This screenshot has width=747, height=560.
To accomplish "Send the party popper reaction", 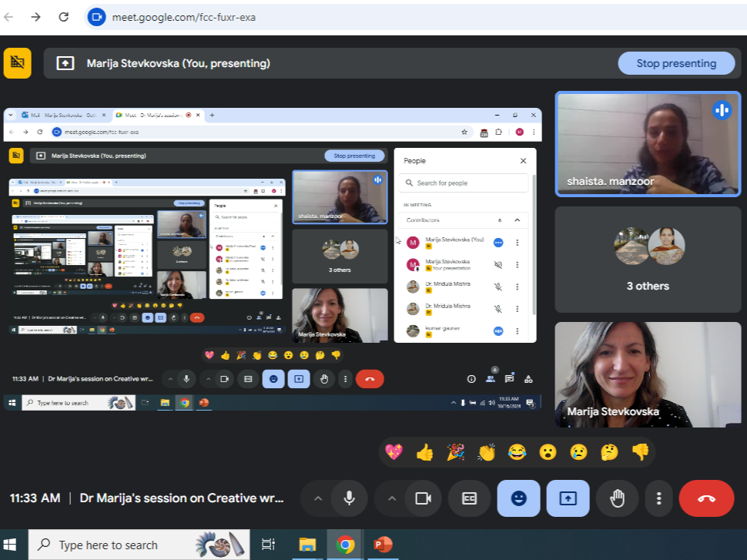I will pyautogui.click(x=455, y=452).
